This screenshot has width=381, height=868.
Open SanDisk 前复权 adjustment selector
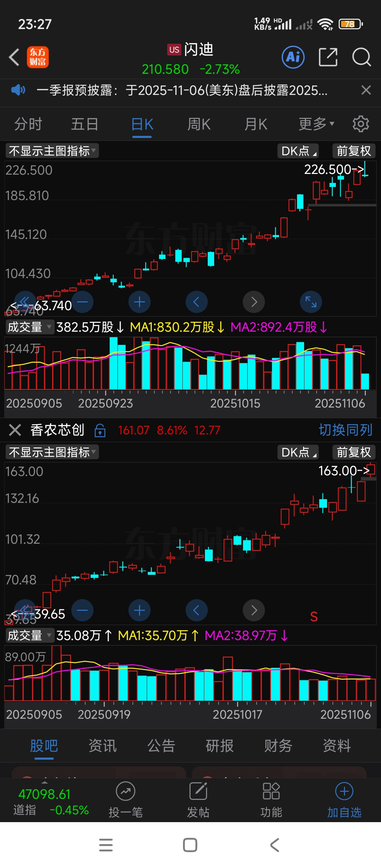coord(354,151)
